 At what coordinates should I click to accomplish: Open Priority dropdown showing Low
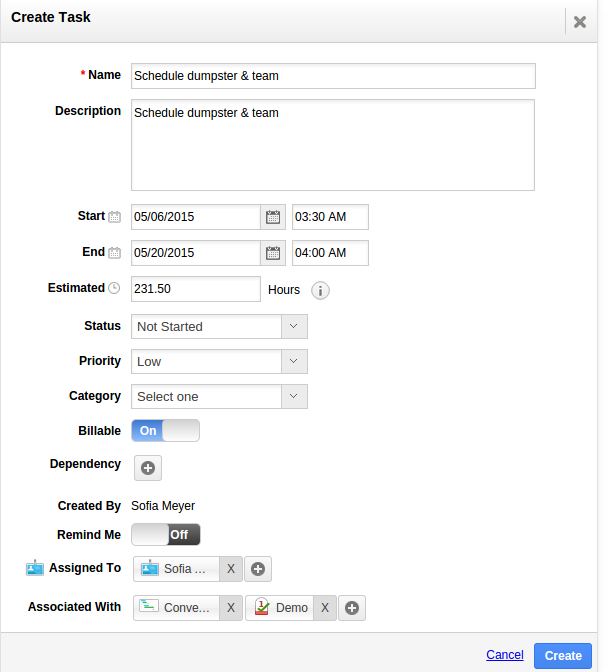(219, 361)
